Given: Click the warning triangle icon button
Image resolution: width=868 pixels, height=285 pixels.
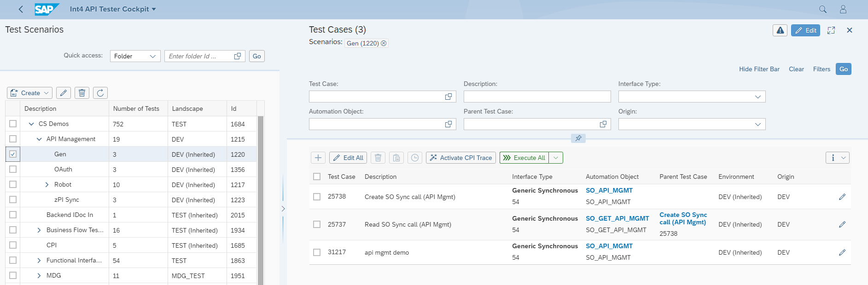Looking at the screenshot, I should (x=780, y=30).
